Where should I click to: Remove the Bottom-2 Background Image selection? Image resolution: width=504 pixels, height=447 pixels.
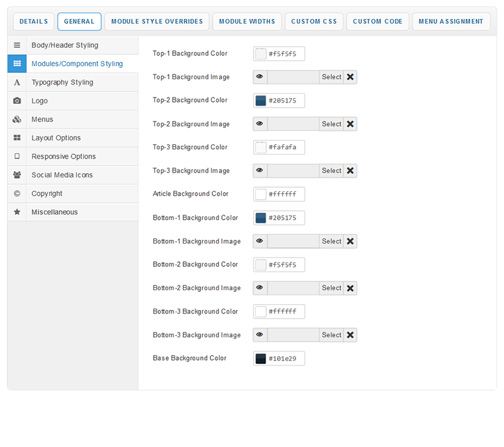350,288
